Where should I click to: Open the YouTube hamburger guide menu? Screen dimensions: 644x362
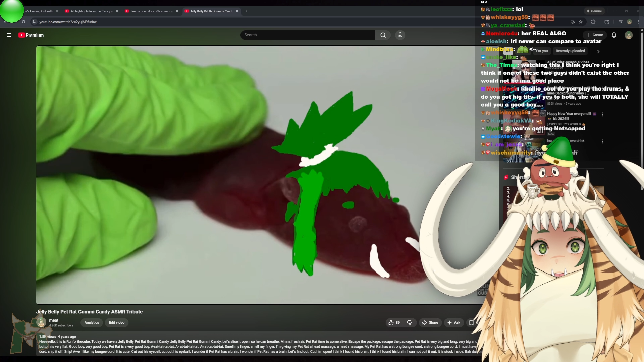9,35
